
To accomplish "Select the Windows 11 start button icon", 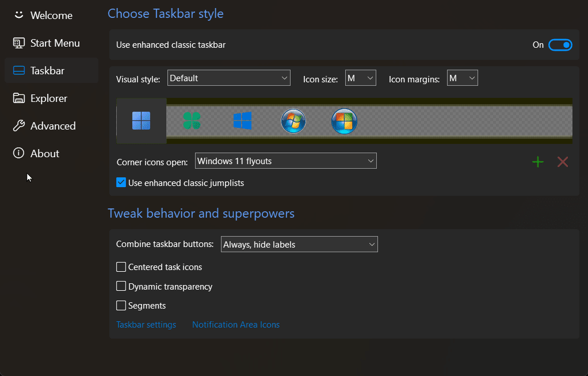I will (x=142, y=121).
